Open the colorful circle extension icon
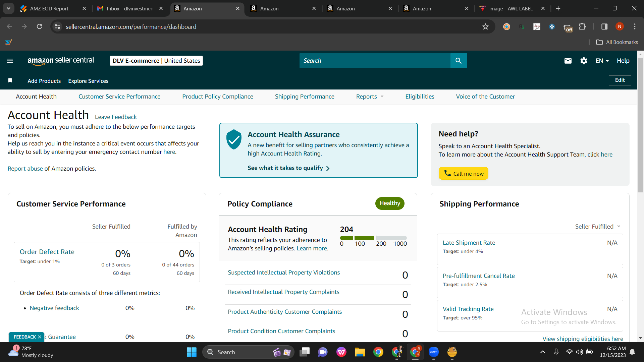This screenshot has width=644, height=362. [506, 26]
